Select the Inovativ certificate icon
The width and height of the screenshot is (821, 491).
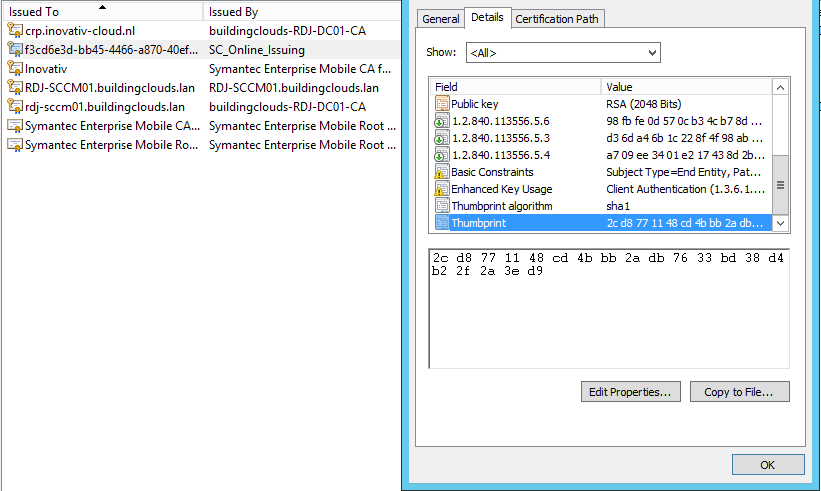15,69
